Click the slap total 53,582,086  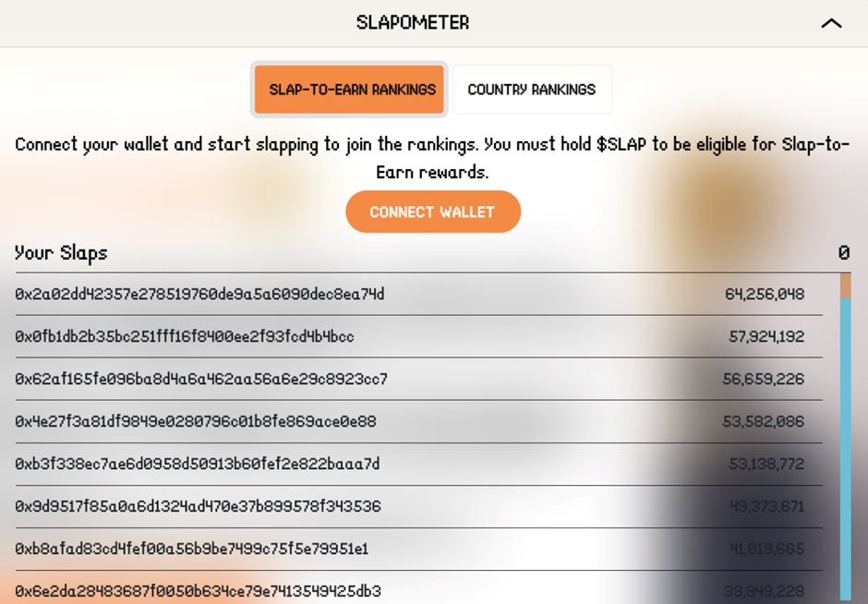(764, 422)
